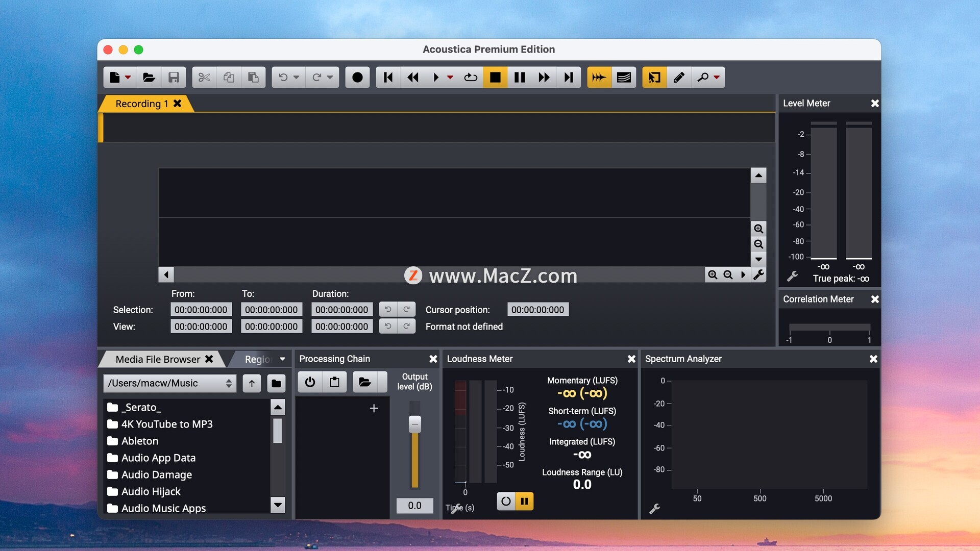
Task: Expand the undo history dropdown arrow
Action: (x=297, y=78)
